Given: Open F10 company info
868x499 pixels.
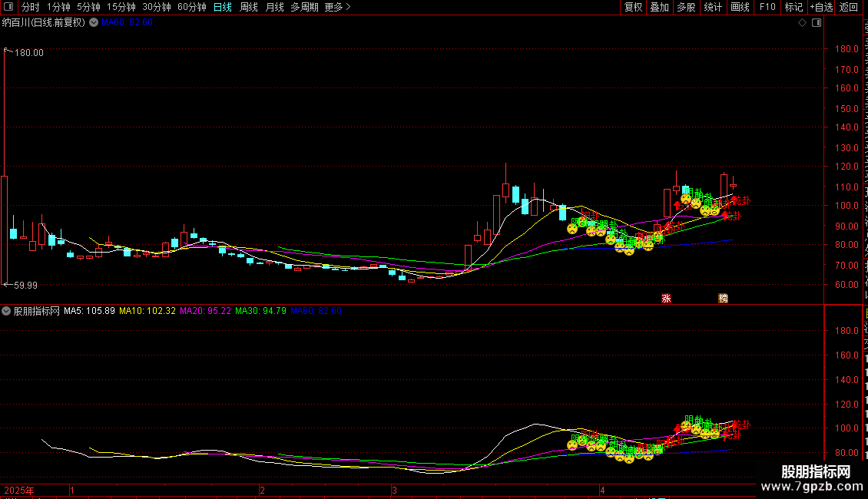Looking at the screenshot, I should [x=767, y=7].
